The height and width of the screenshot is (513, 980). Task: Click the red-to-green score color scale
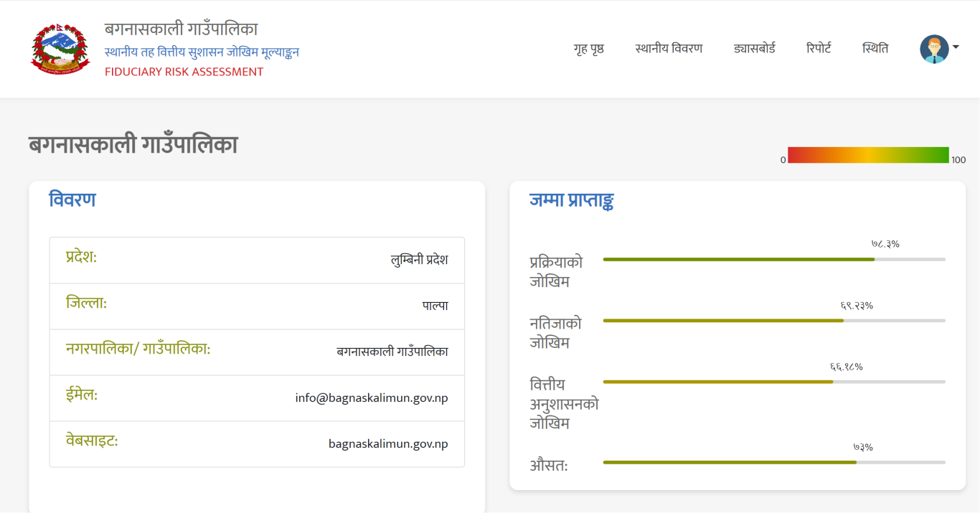click(x=868, y=155)
